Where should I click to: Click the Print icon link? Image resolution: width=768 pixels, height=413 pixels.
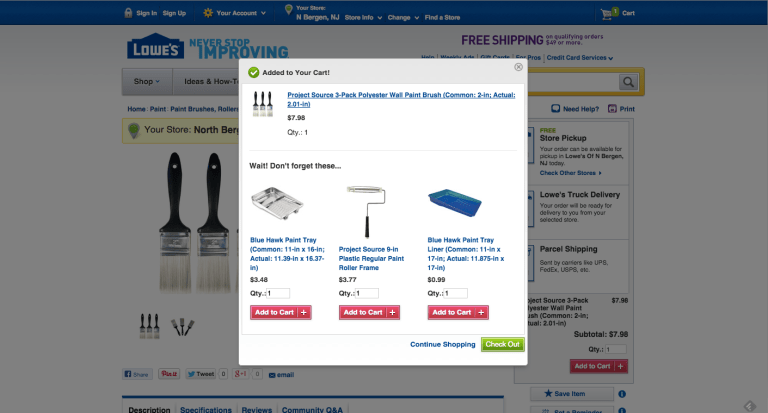(621, 109)
